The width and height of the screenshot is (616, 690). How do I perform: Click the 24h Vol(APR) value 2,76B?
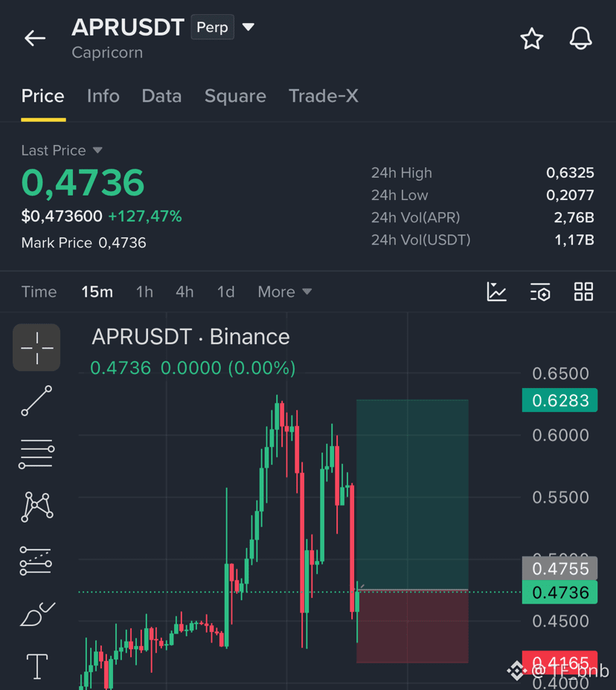[x=574, y=217]
